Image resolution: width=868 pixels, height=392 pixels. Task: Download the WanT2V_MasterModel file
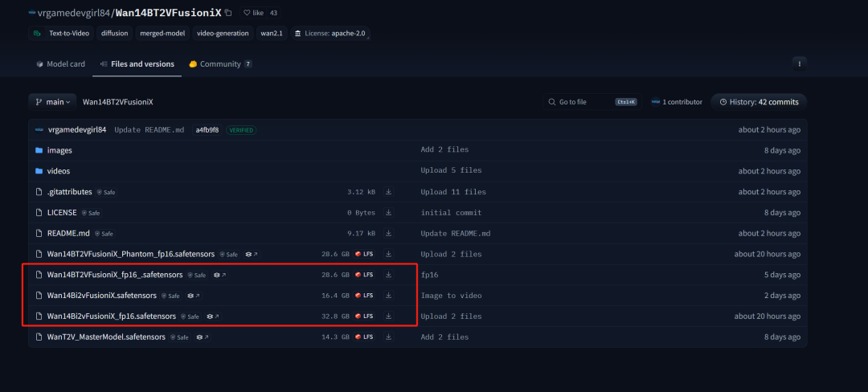click(389, 337)
